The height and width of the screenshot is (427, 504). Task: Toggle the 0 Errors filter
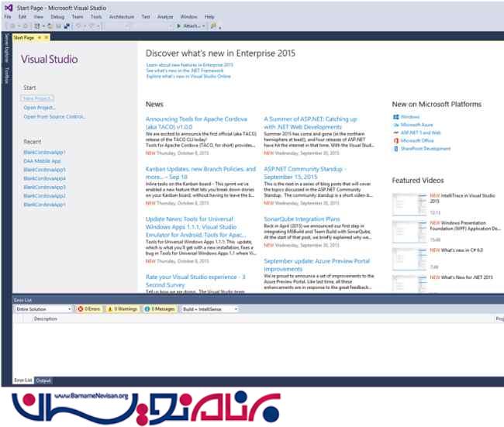88,308
